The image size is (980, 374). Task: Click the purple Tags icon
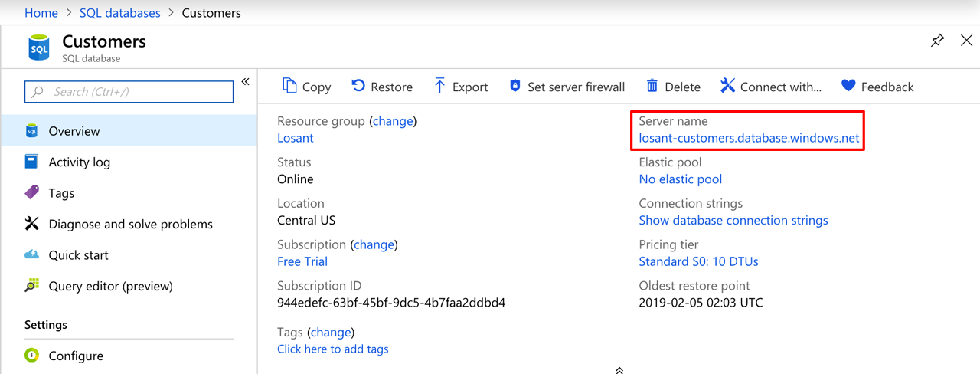[x=31, y=192]
